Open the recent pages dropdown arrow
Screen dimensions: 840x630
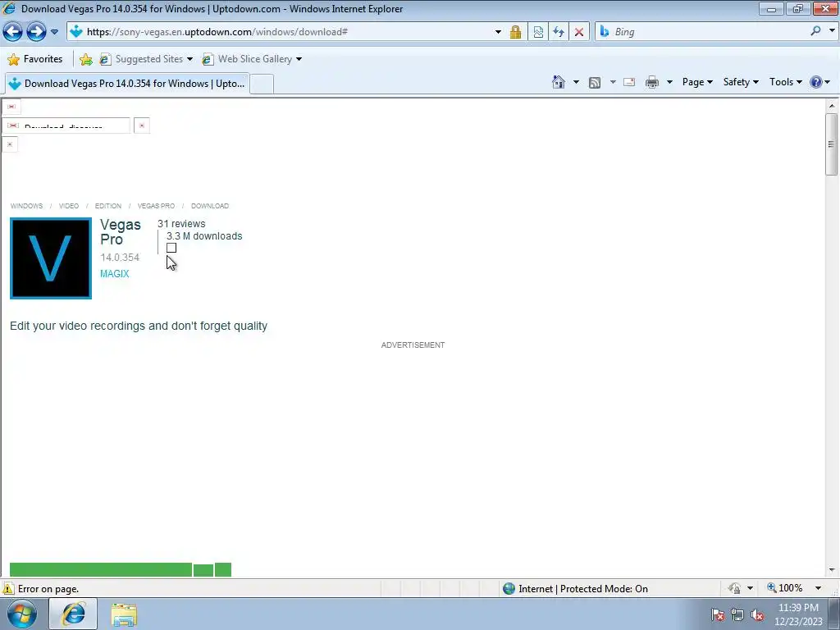click(x=54, y=32)
